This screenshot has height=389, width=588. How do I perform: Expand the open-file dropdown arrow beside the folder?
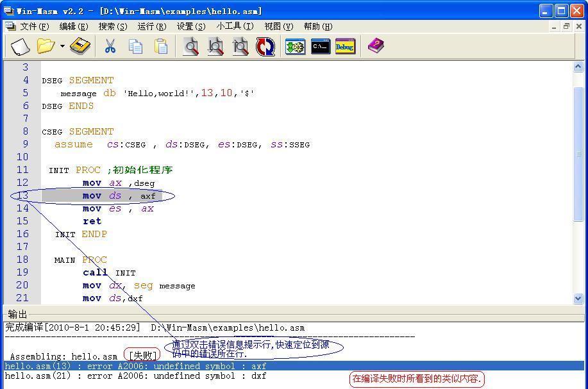pyautogui.click(x=62, y=47)
